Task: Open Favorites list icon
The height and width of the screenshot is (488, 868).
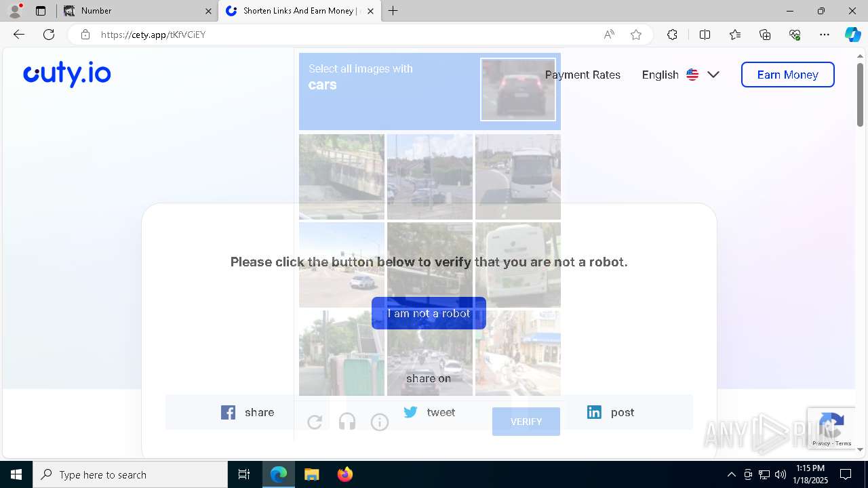Action: click(x=735, y=35)
